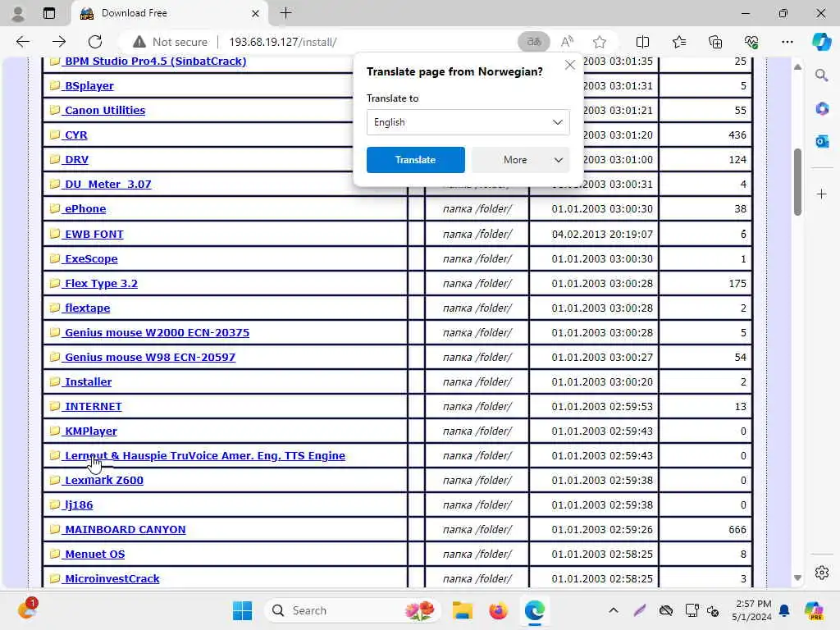
Task: Open tab actions menu icon
Action: coord(48,13)
